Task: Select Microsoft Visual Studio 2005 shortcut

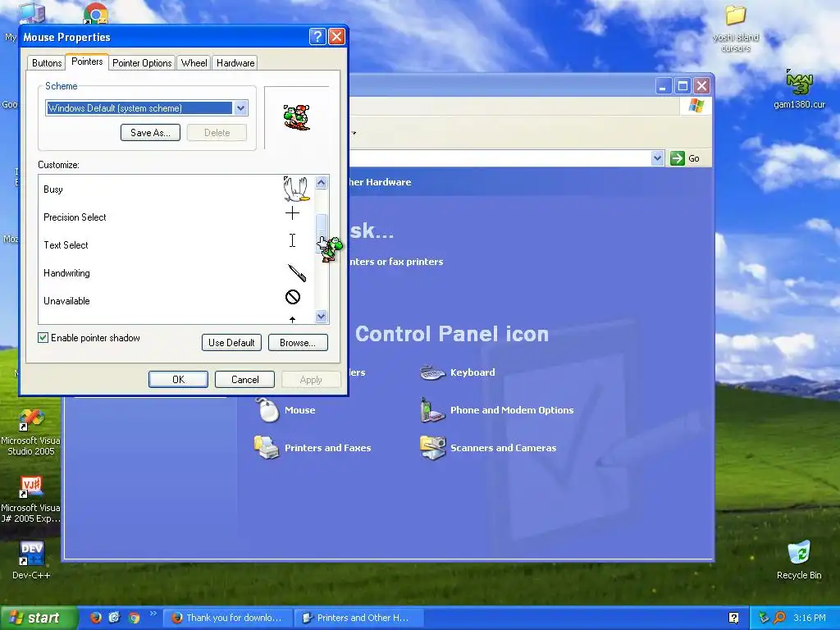Action: [31, 432]
